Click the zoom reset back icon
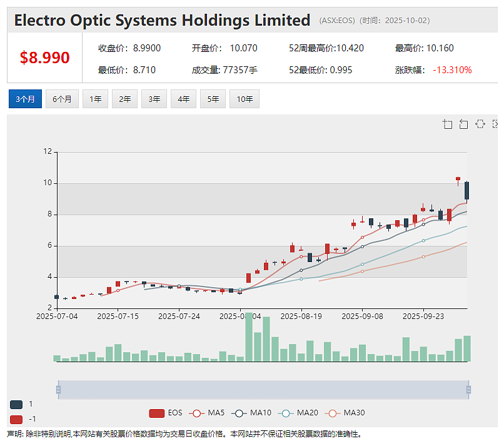This screenshot has width=504, height=446. pyautogui.click(x=463, y=124)
